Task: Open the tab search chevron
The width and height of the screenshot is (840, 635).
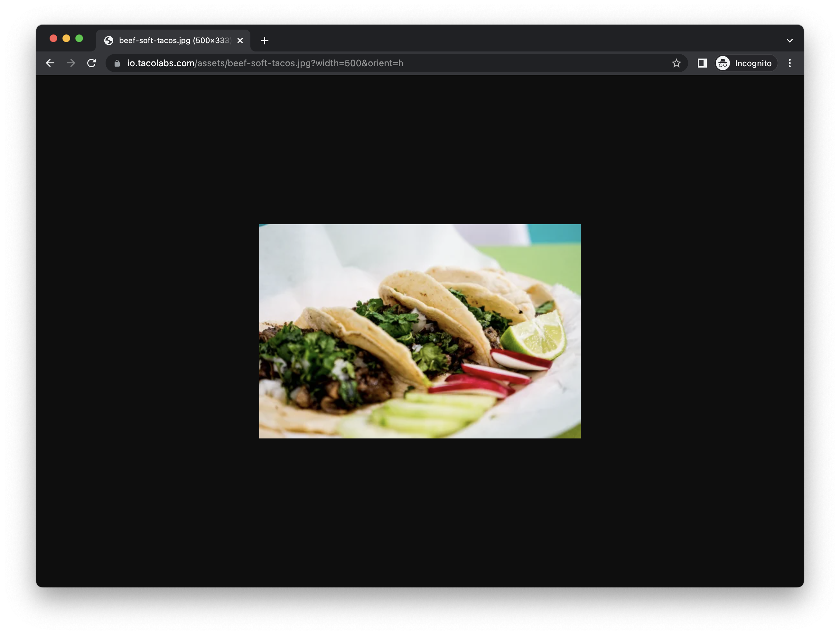Action: [x=789, y=40]
